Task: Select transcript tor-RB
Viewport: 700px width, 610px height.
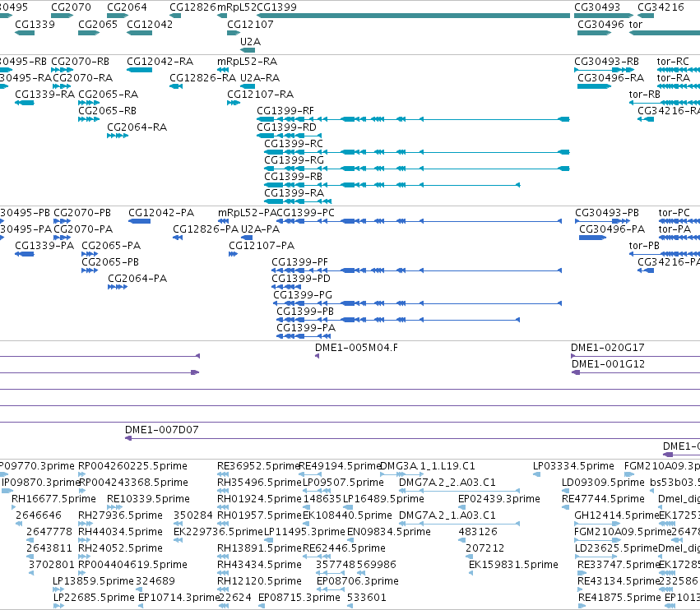Action: coord(645,95)
